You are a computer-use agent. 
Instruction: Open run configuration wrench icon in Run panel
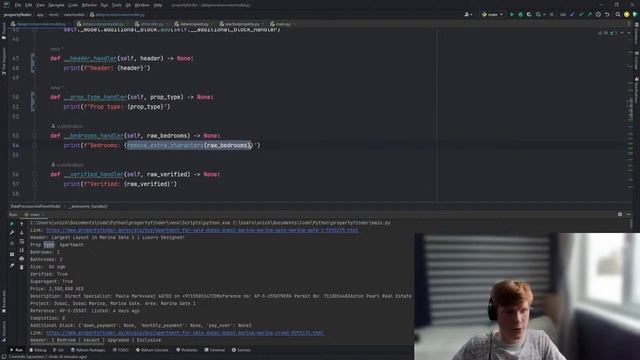[x=12, y=233]
